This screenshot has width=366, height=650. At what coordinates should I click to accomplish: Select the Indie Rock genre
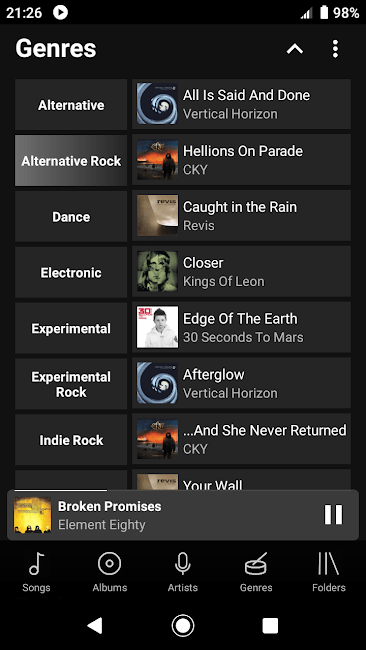tap(71, 440)
